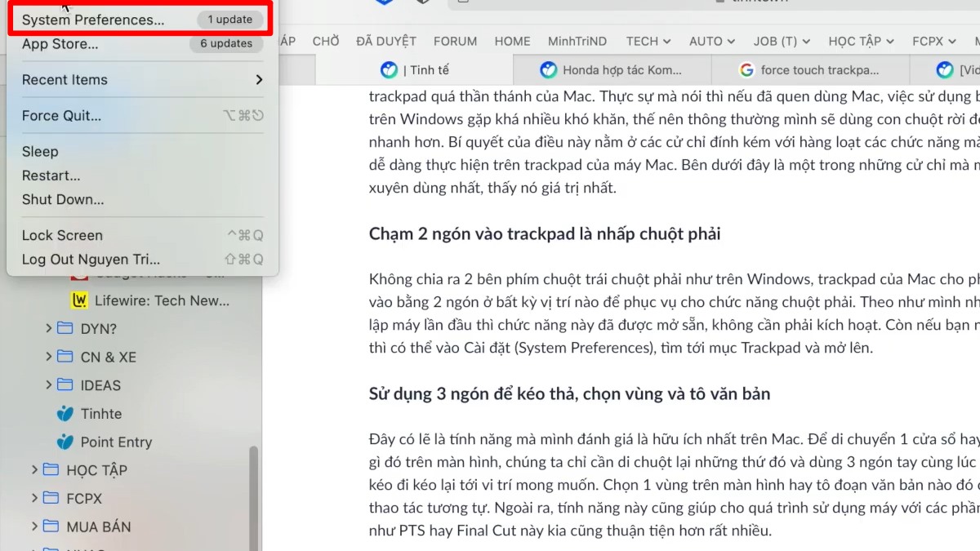This screenshot has height=551, width=980.
Task: Expand the FCPX sidebar folder chevron
Action: (34, 498)
